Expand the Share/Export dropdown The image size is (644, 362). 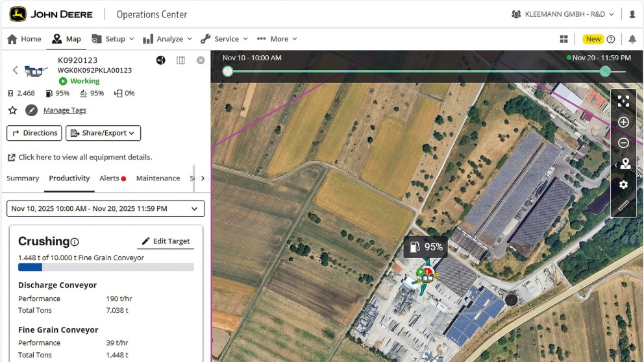click(103, 133)
